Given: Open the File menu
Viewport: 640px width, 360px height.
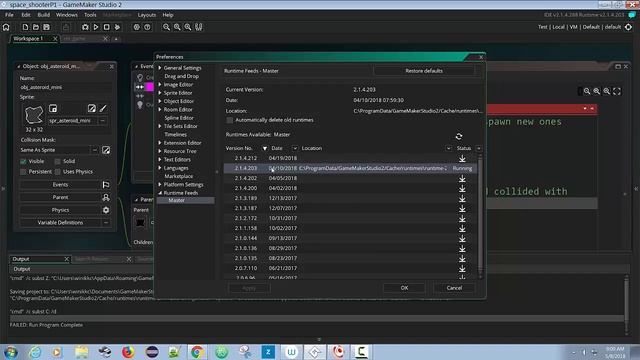Looking at the screenshot, I should (x=9, y=15).
